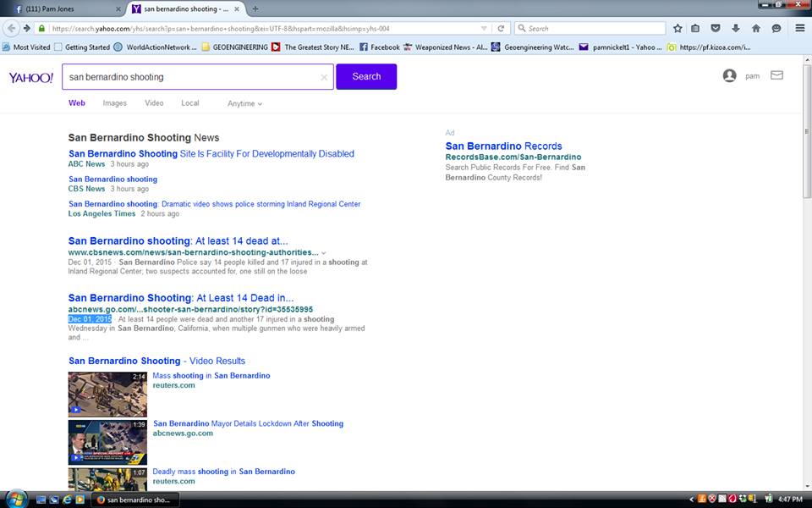The height and width of the screenshot is (508, 812).
Task: Open San Bernardino Shooting Video Results link
Action: tap(157, 362)
